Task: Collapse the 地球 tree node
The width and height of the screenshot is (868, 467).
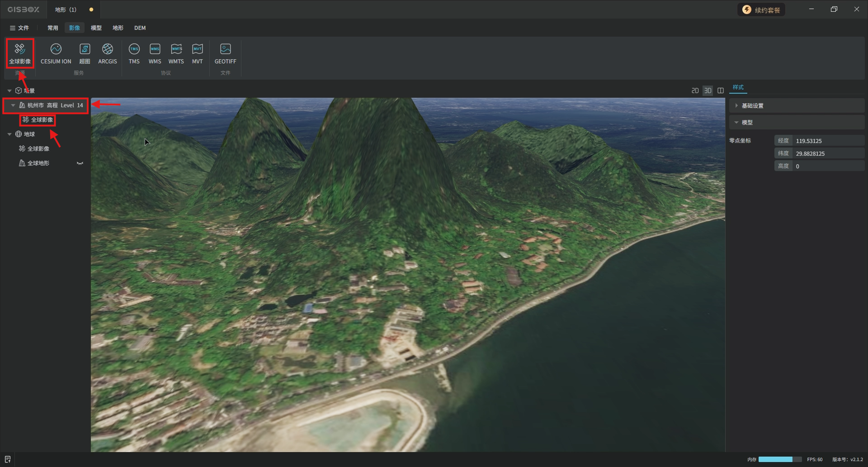Action: coord(9,134)
